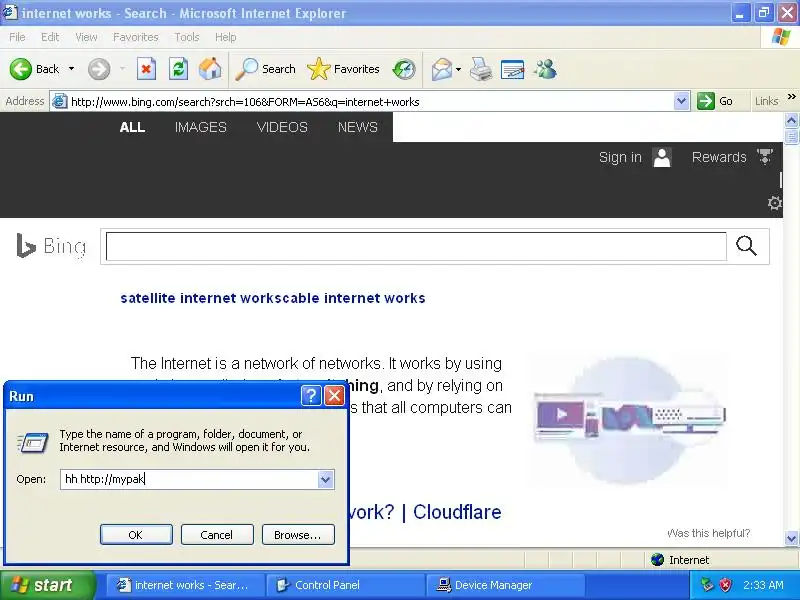Open the Messenger people icon
The image size is (800, 600).
coord(545,69)
